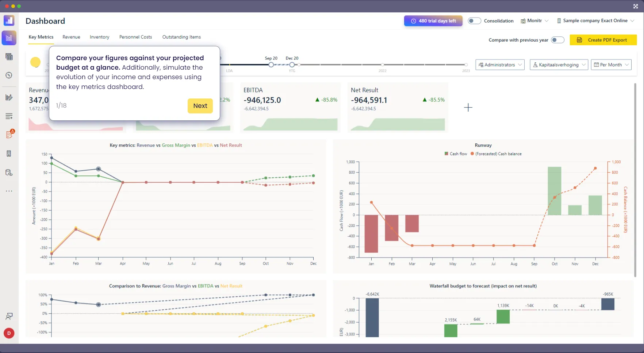The width and height of the screenshot is (644, 353).
Task: Open the document with alert icon in the sidebar
Action: [9, 134]
